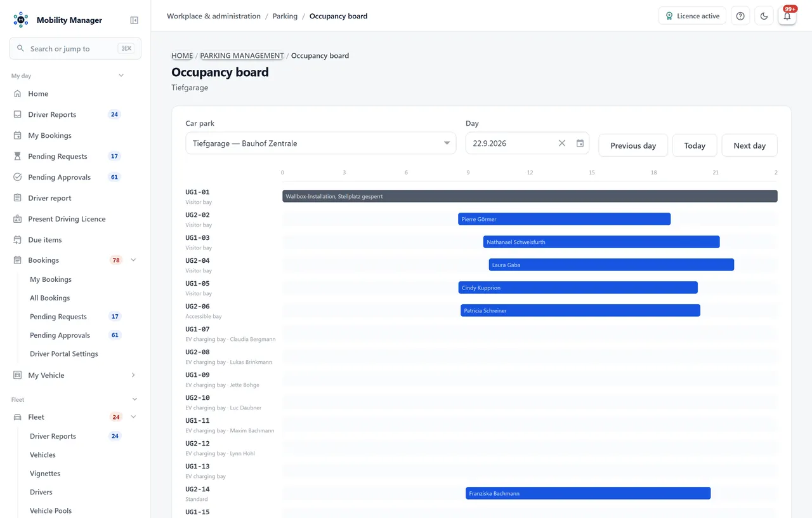The width and height of the screenshot is (812, 518).
Task: Follow the HOME breadcrumb link
Action: [182, 56]
